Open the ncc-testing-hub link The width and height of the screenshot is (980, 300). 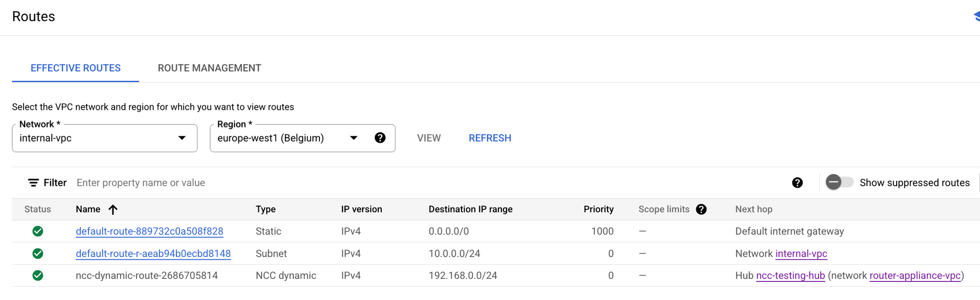tap(790, 275)
